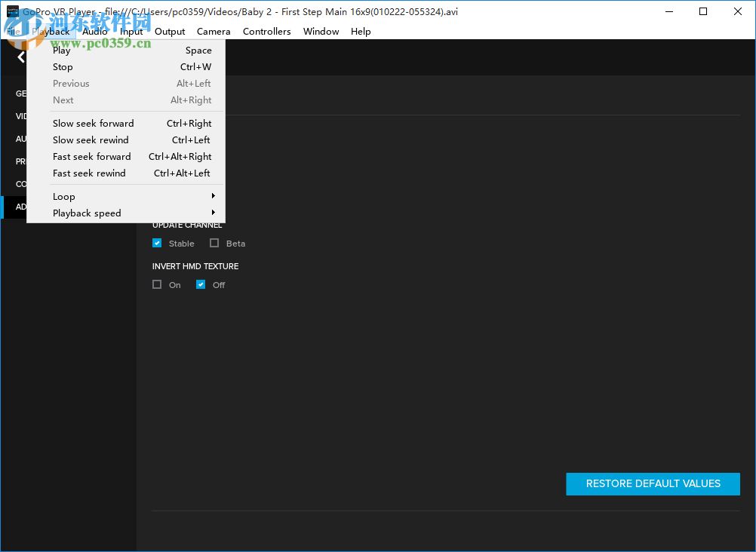Expand the Loop submenu
Screen dimensions: 756x552
pos(126,197)
